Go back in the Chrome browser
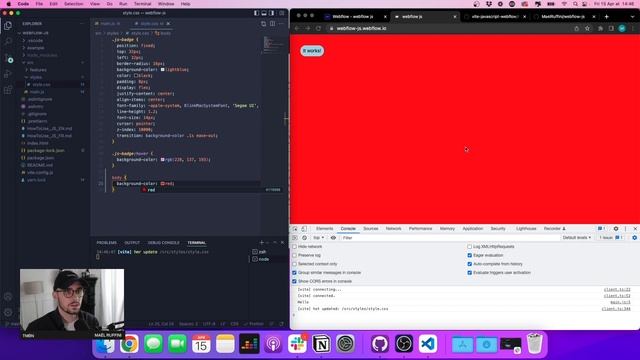Image resolution: width=640 pixels, height=360 pixels. (x=297, y=28)
